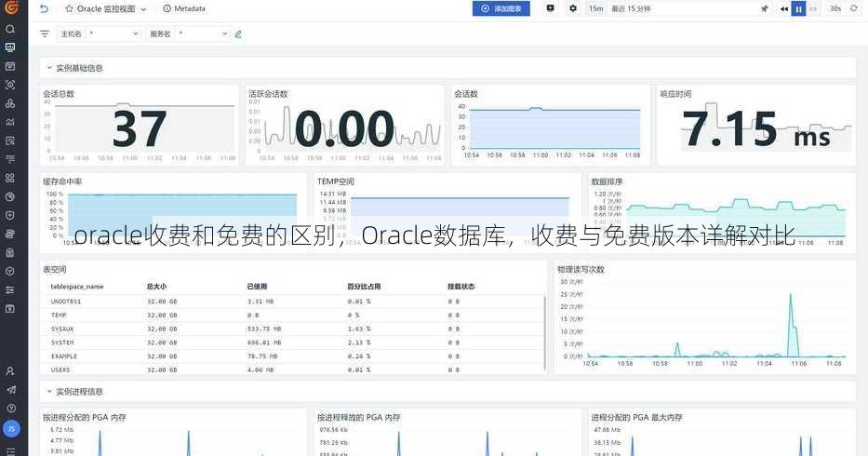868x456 pixels.
Task: Click the TEMP空间 panel title
Action: pyautogui.click(x=336, y=181)
